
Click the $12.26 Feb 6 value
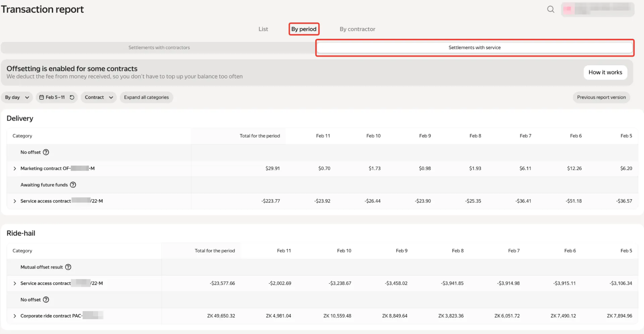[574, 168]
